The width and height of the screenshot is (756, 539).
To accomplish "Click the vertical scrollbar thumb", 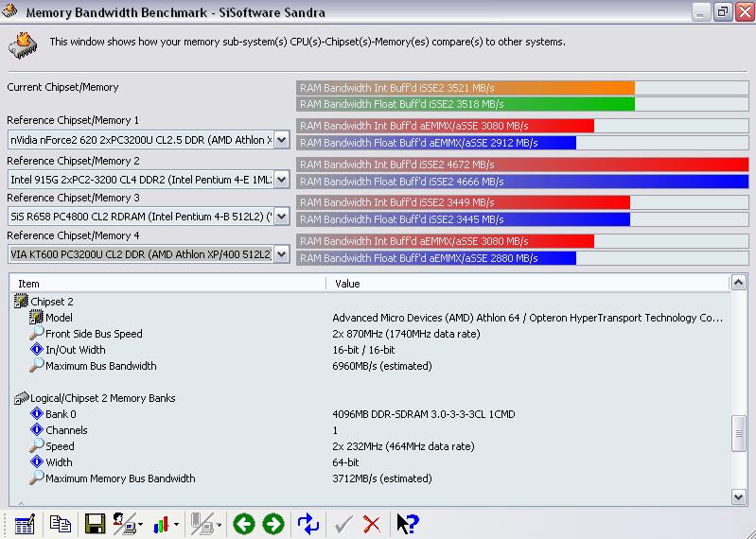I will tap(739, 433).
